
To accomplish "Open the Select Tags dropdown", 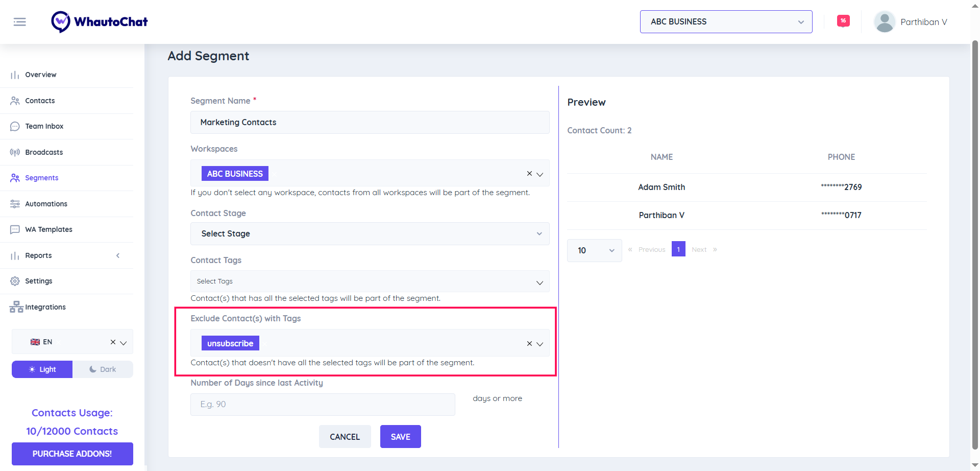I will click(x=370, y=281).
